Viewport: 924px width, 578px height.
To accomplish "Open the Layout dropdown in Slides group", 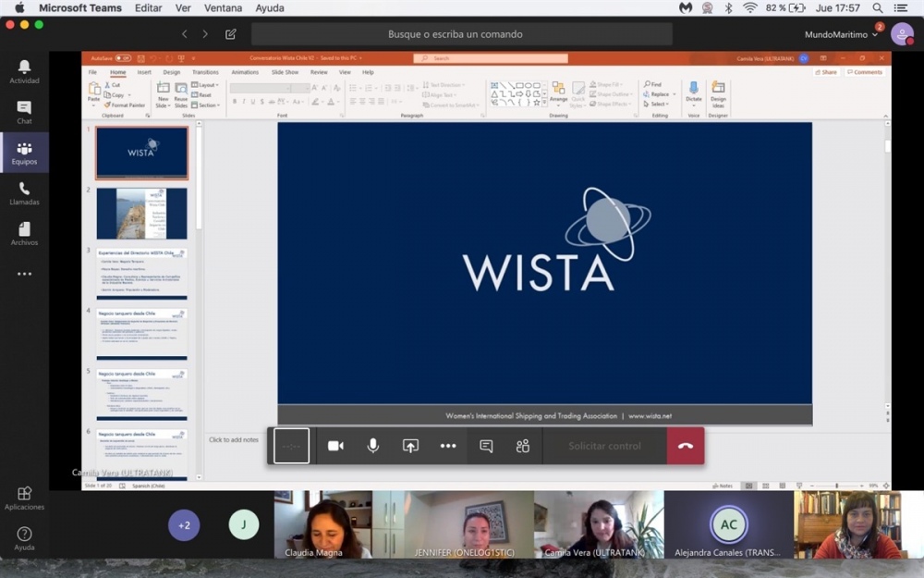I will [x=205, y=85].
